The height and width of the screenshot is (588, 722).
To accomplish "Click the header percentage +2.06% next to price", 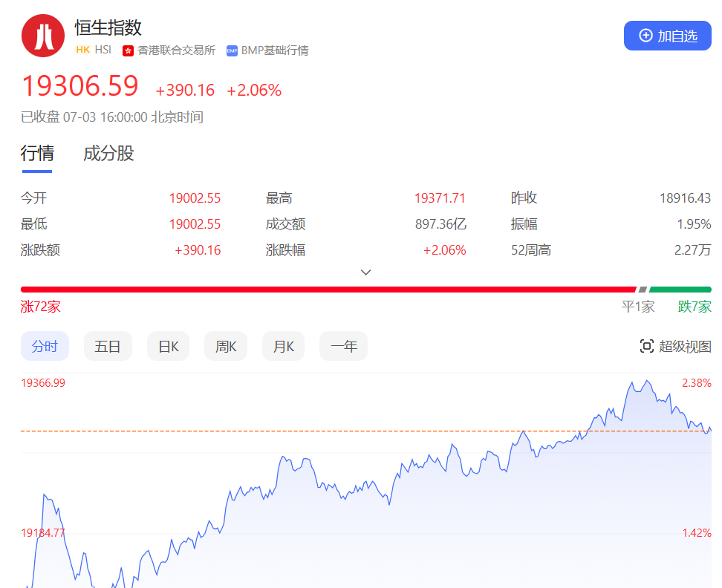I will [x=254, y=90].
